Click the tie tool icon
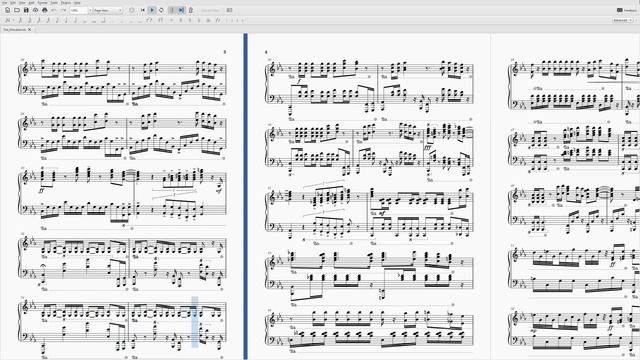 coord(150,20)
